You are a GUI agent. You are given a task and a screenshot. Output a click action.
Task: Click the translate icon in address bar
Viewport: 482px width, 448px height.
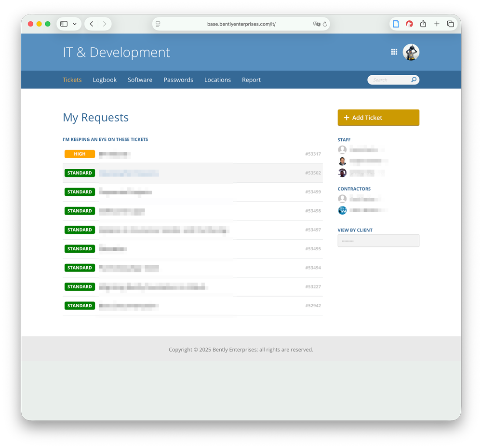click(x=316, y=24)
